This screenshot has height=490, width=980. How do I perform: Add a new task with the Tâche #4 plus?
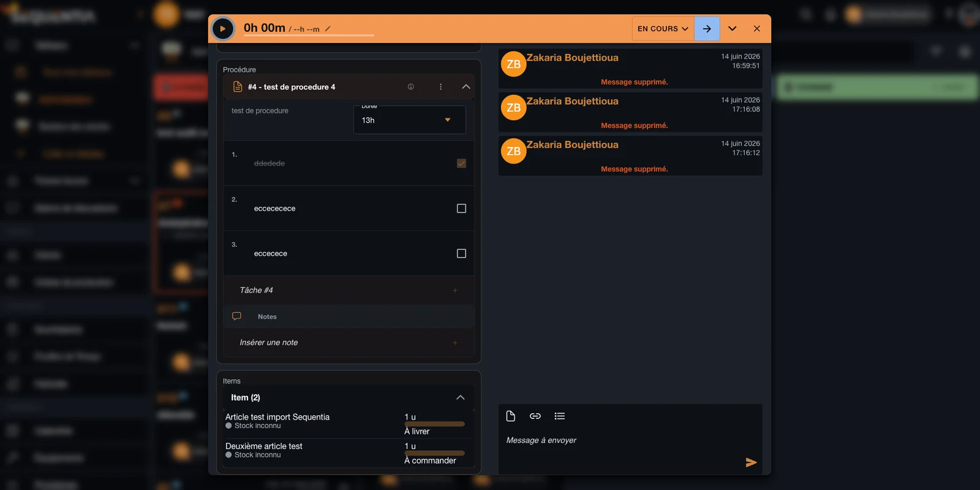point(455,290)
